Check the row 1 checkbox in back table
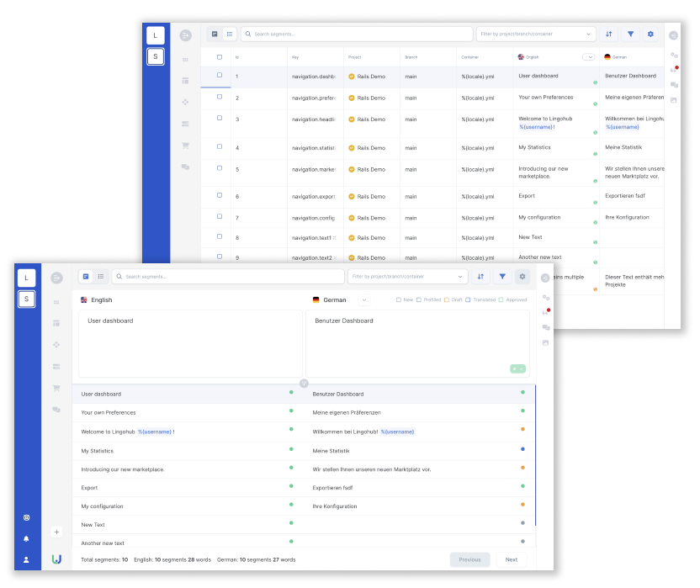The width and height of the screenshot is (700, 588). pos(220,75)
